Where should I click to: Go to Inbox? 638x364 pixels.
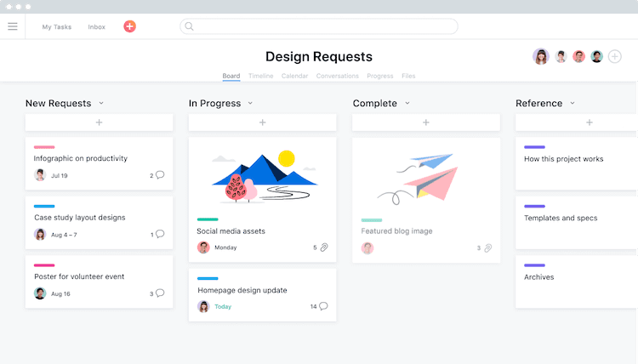(97, 26)
